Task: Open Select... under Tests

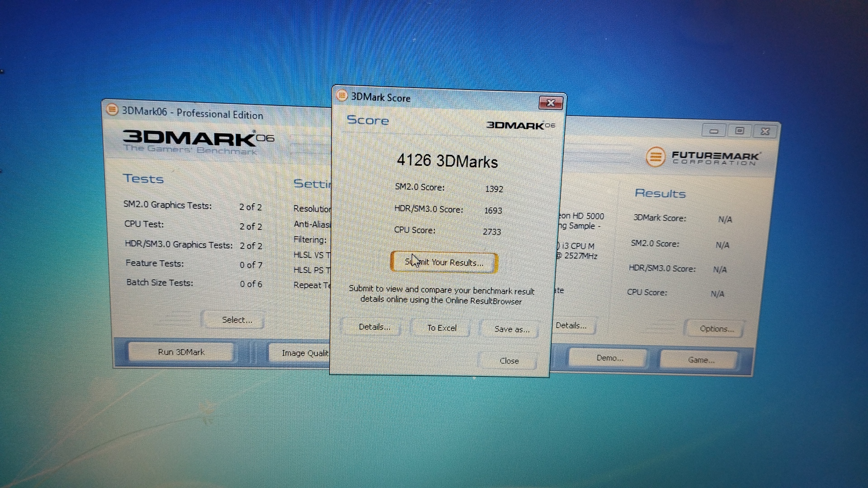Action: (236, 319)
